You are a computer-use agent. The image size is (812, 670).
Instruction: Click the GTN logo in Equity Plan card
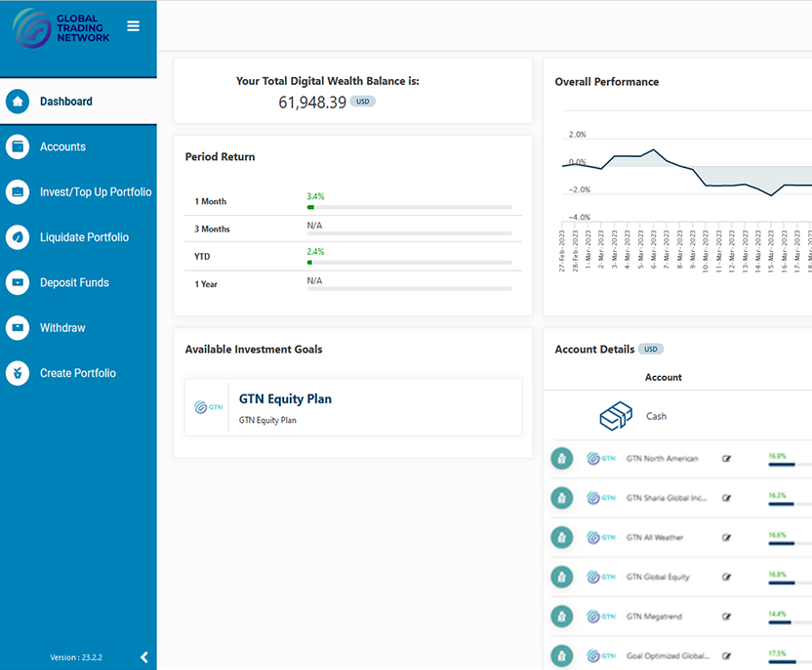coord(208,407)
